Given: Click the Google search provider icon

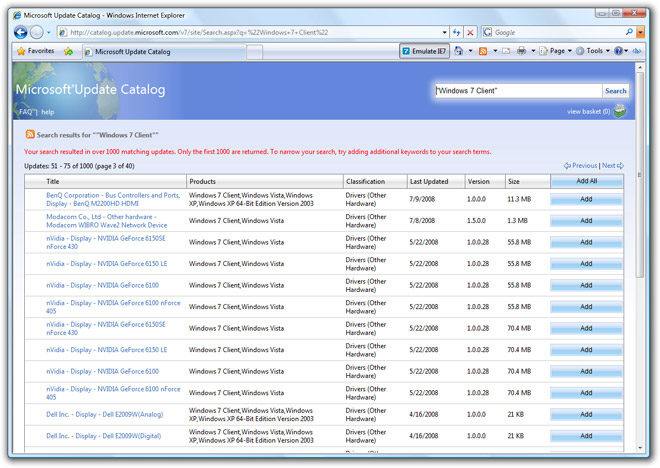Looking at the screenshot, I should [487, 32].
